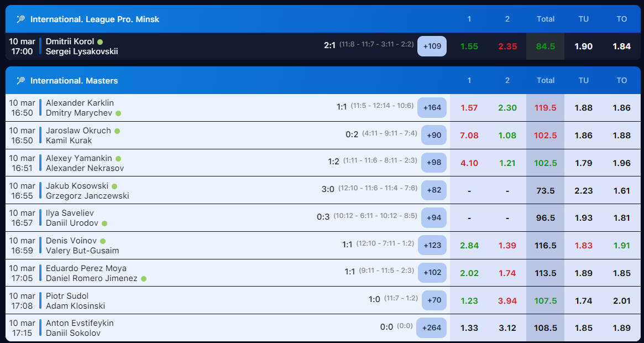Open +264 extra markets for Evstifeykin match
This screenshot has height=343, width=644.
pos(432,328)
